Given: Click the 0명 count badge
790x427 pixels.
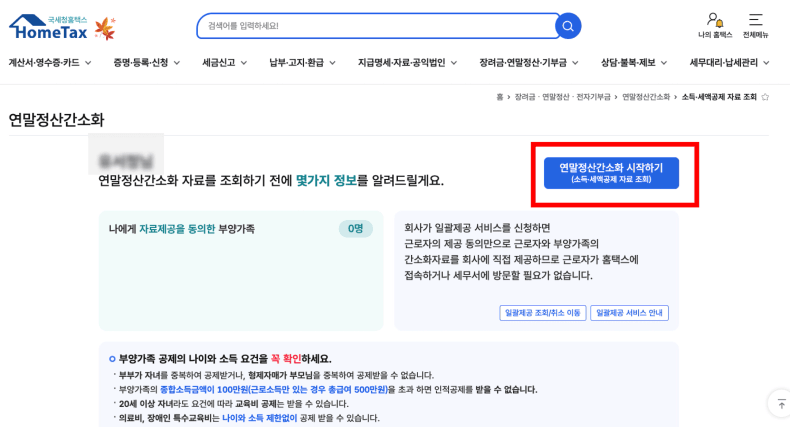Looking at the screenshot, I should tap(356, 229).
